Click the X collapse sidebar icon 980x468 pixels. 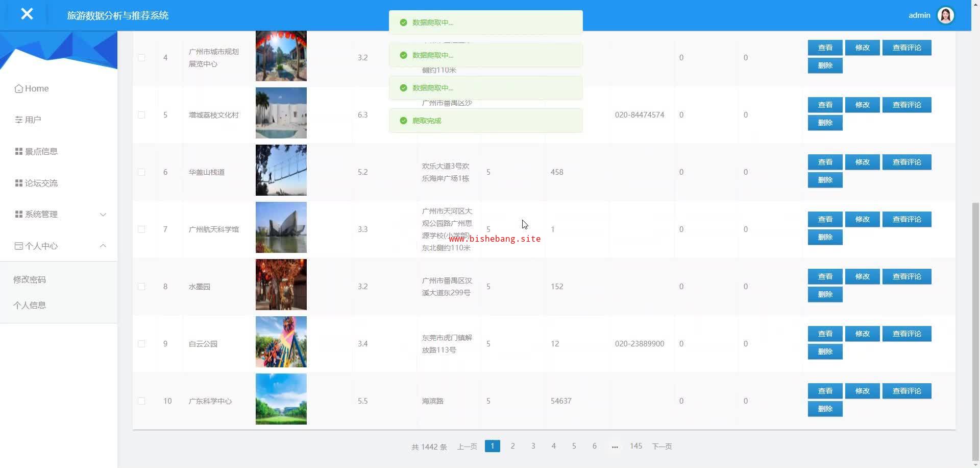[27, 14]
